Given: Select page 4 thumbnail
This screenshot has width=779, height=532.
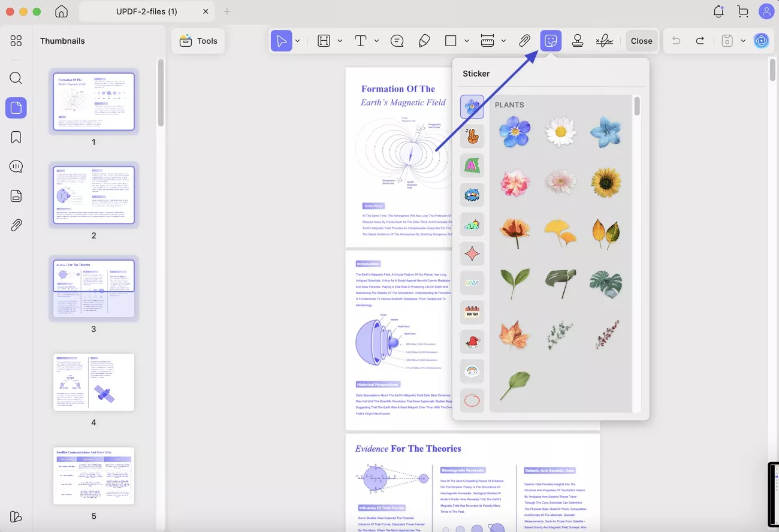Looking at the screenshot, I should click(x=93, y=382).
